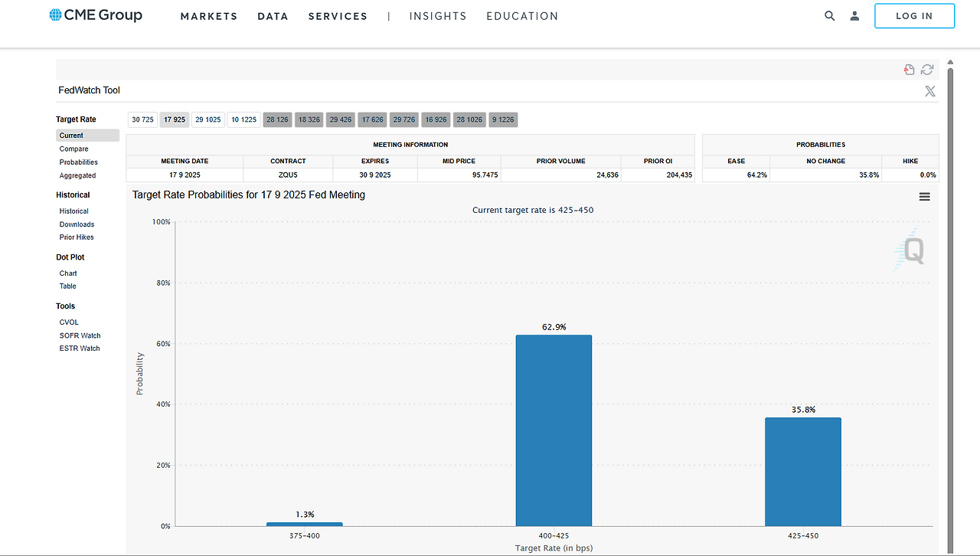Click the LOG IN button
Viewport: 980px width, 556px height.
914,16
